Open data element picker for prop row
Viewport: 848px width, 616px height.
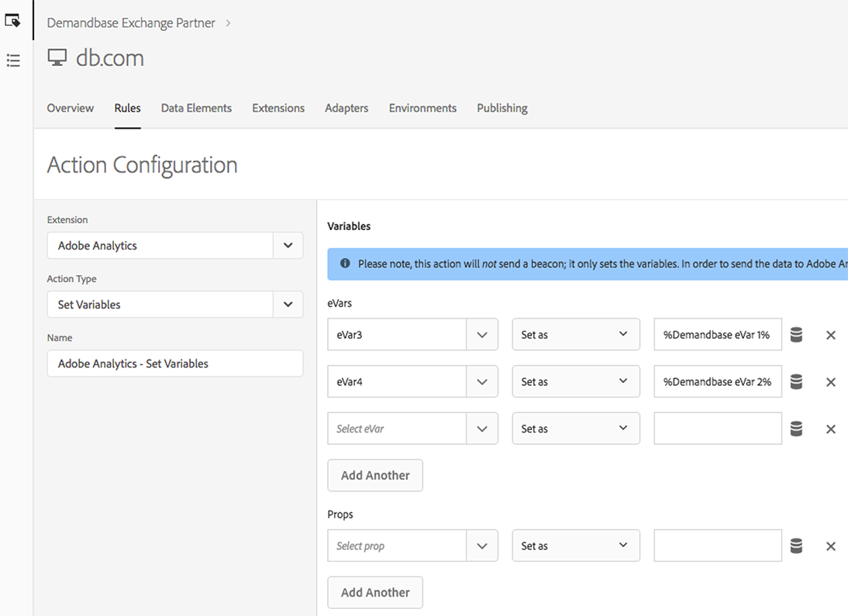(796, 545)
